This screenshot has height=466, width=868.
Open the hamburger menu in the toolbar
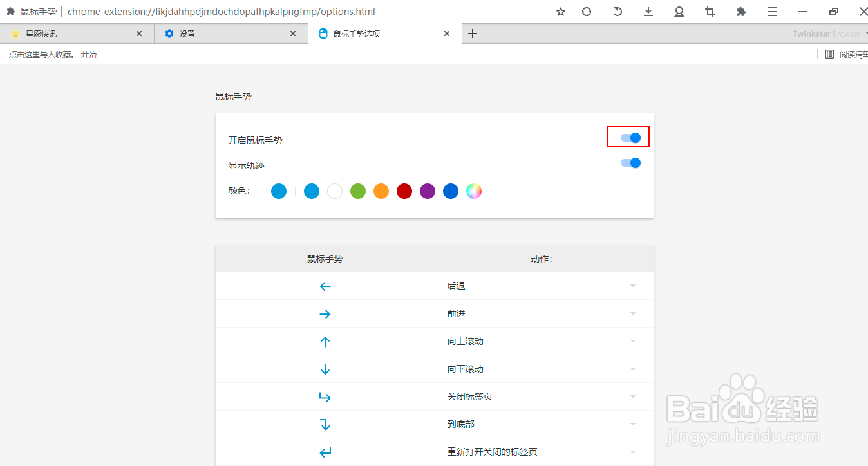771,12
